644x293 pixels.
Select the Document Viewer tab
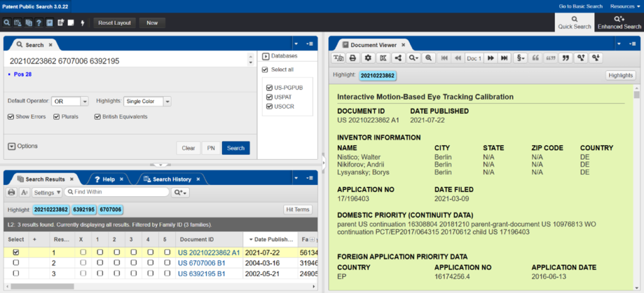point(373,45)
